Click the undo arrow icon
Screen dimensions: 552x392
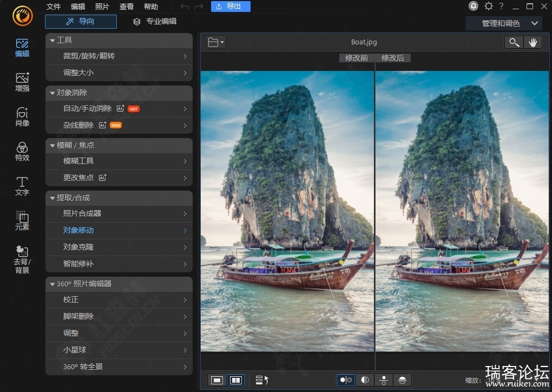185,6
